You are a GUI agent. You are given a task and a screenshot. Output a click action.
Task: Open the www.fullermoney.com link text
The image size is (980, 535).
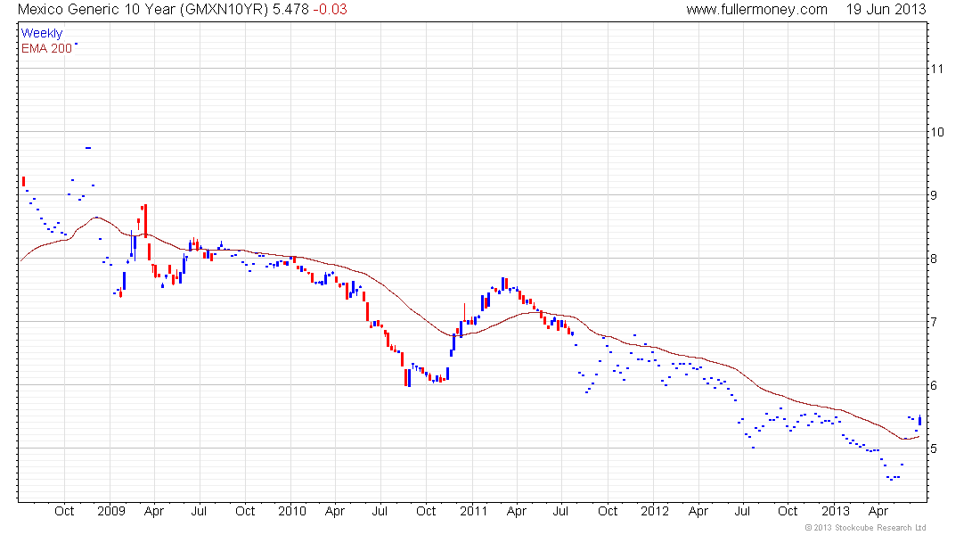pyautogui.click(x=757, y=10)
